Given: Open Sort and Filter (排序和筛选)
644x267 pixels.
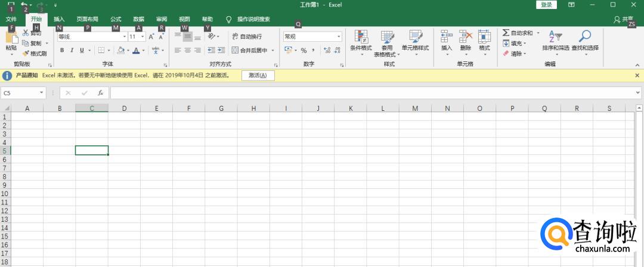Looking at the screenshot, I should click(x=556, y=42).
